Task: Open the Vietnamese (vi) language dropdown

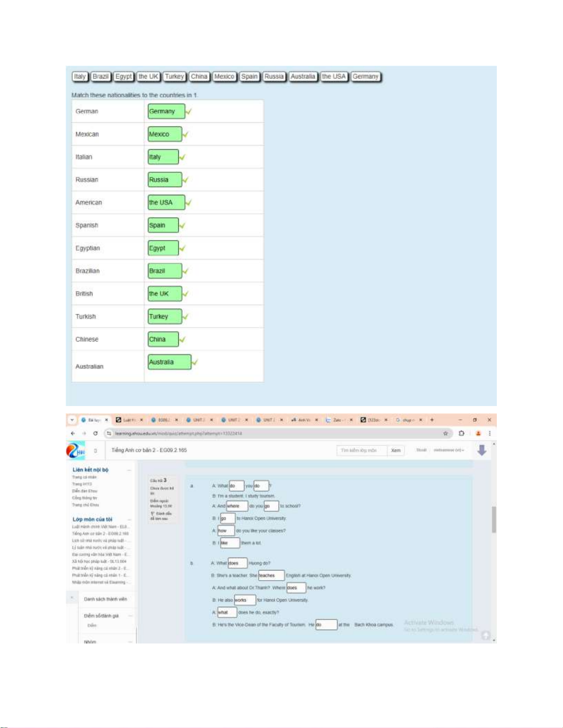Action: 449,451
